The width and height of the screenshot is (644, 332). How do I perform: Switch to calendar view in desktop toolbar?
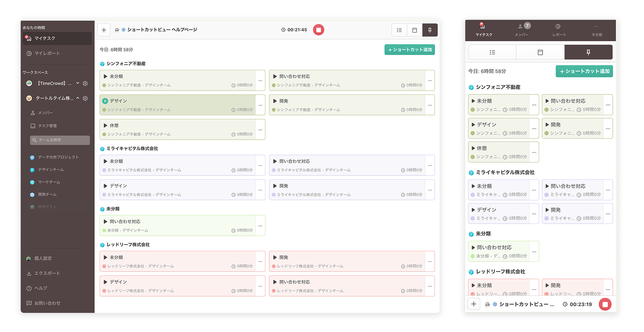tap(415, 30)
